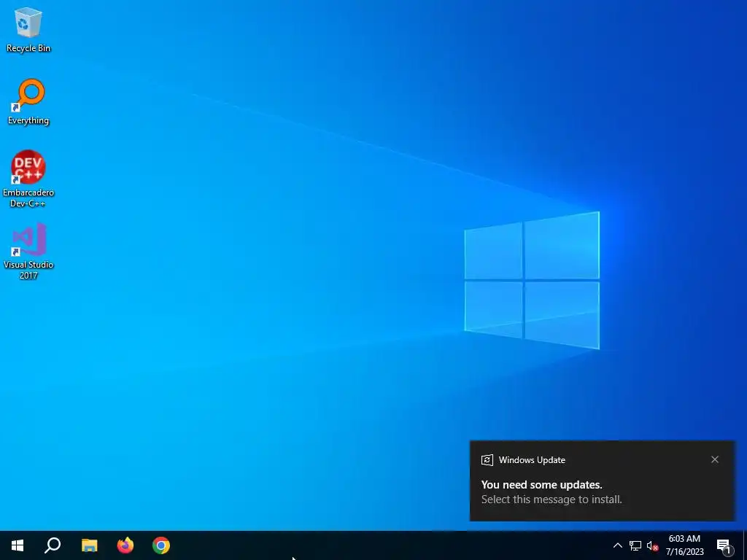Select the Embarcadero Dev-C++ shortcut
This screenshot has height=560, width=747.
(x=28, y=179)
